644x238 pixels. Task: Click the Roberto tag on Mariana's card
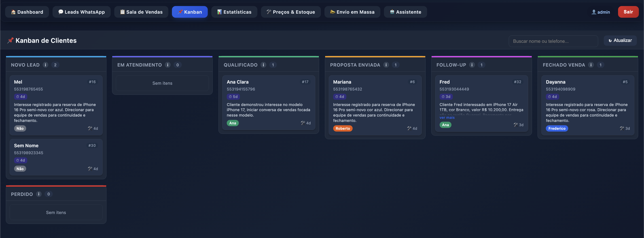pyautogui.click(x=343, y=128)
